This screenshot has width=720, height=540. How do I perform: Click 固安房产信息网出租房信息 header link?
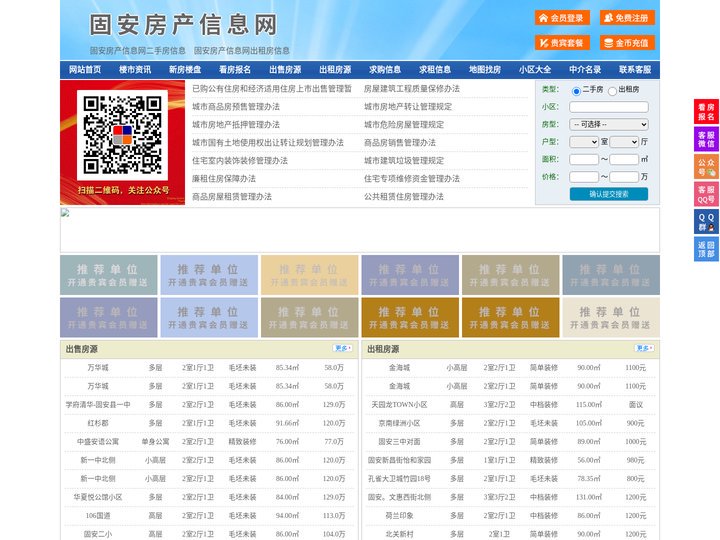pyautogui.click(x=242, y=51)
